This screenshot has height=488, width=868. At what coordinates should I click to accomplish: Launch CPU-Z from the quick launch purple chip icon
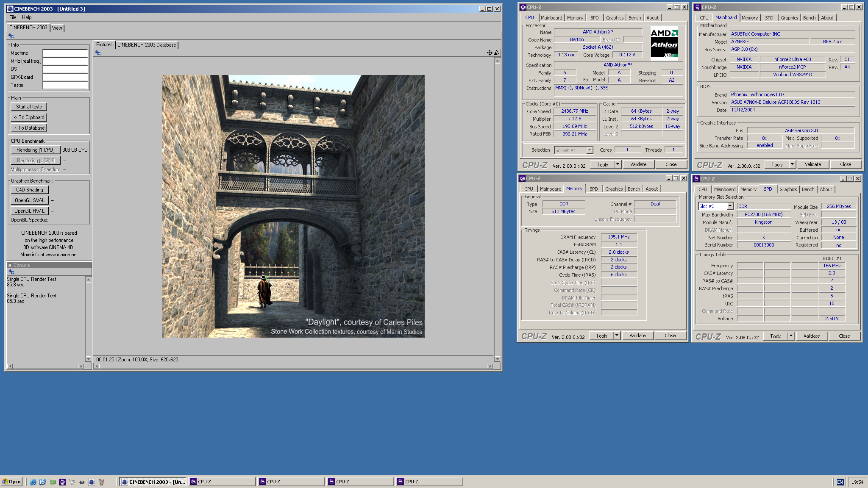pyautogui.click(x=62, y=482)
